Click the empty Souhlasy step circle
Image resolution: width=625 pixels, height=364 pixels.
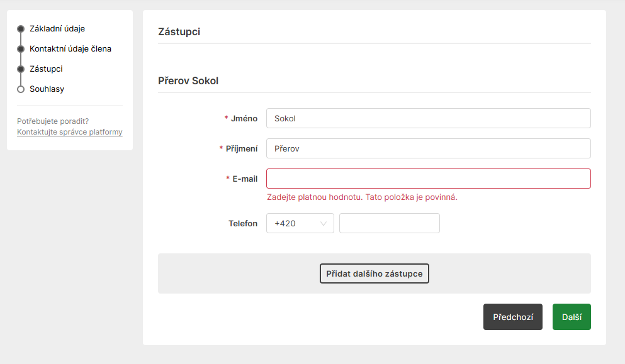[21, 89]
